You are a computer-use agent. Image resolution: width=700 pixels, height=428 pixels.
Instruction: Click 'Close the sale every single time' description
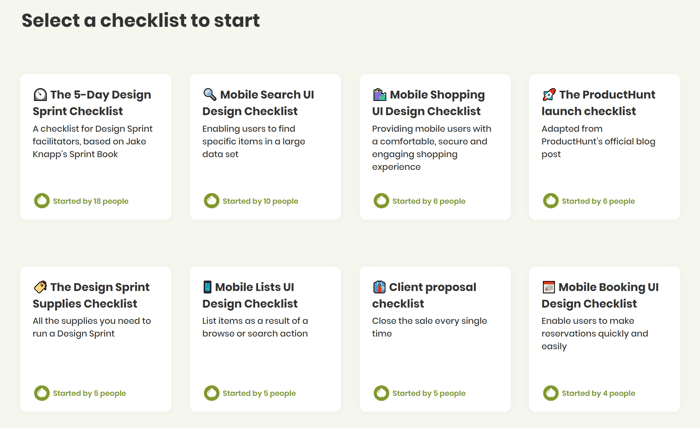[x=429, y=327]
